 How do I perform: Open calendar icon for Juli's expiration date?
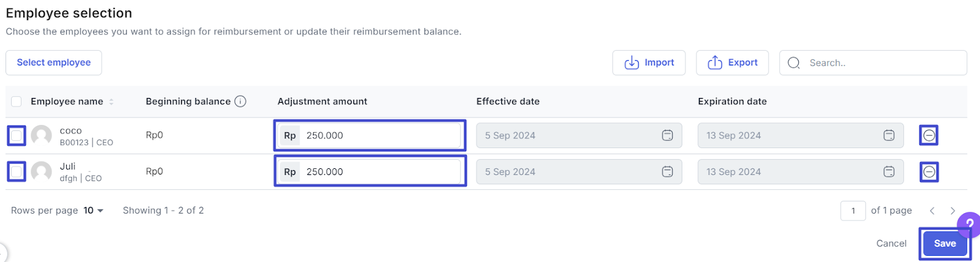click(889, 172)
